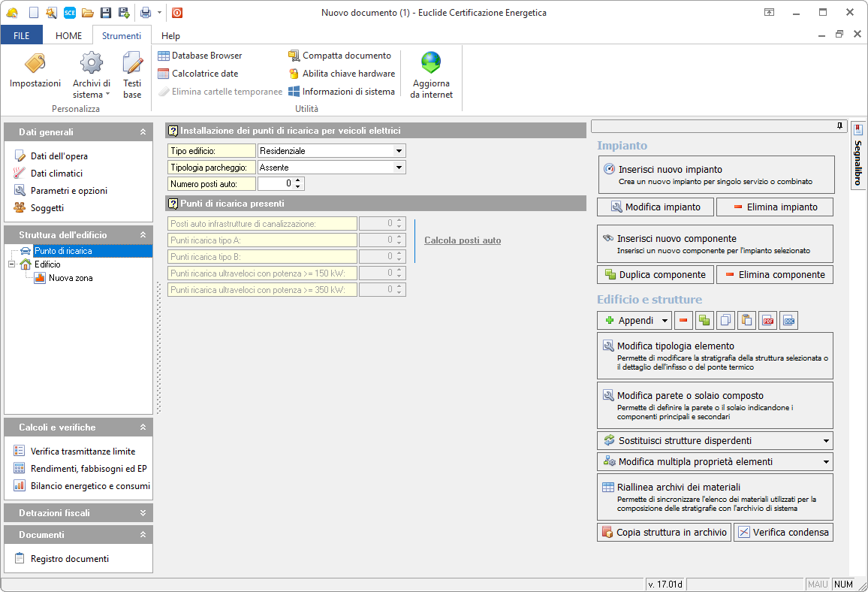Viewport: 868px width, 592px height.
Task: Increase Numero posti auto with up arrow
Action: (298, 180)
